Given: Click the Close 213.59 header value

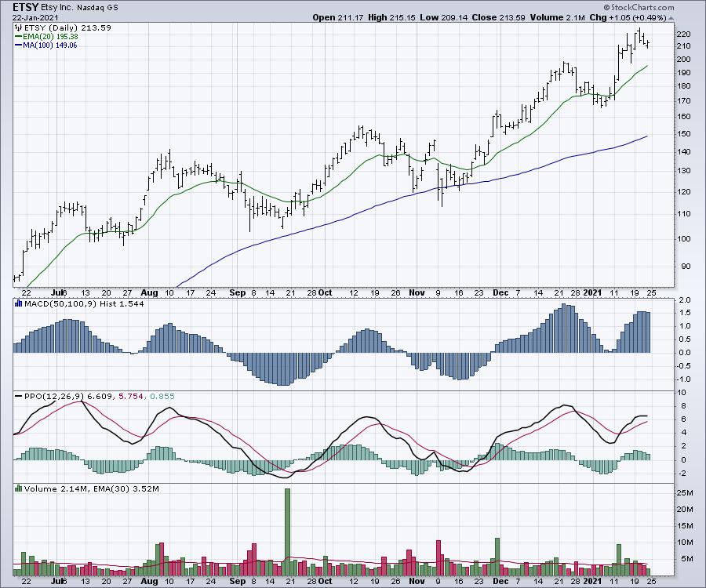Looking at the screenshot, I should 498,17.
